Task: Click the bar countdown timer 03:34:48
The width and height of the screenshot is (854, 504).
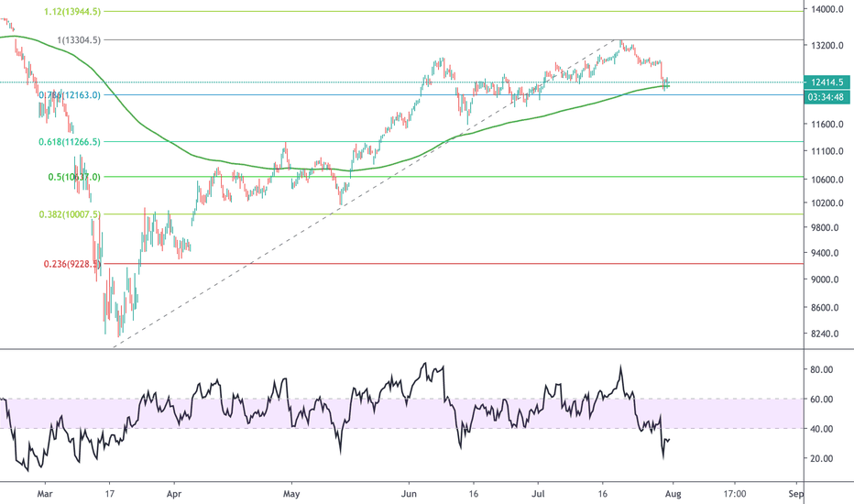Action: coord(827,97)
